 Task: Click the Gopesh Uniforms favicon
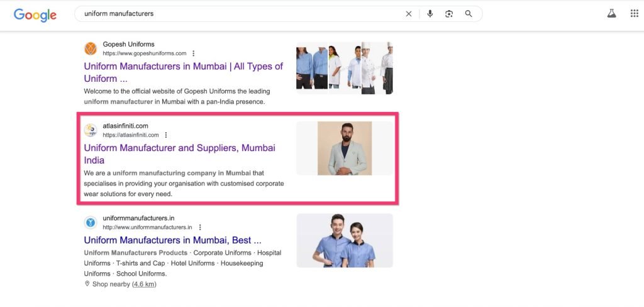pyautogui.click(x=91, y=48)
